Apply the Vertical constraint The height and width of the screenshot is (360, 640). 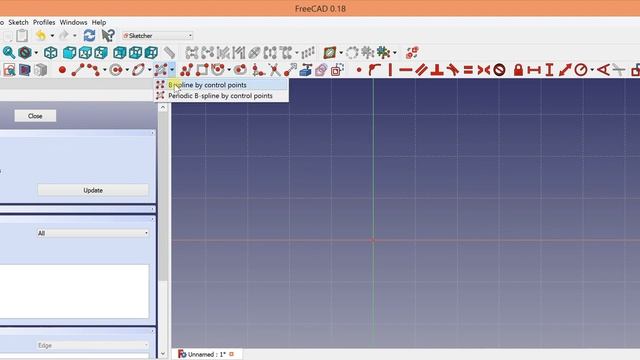point(390,70)
